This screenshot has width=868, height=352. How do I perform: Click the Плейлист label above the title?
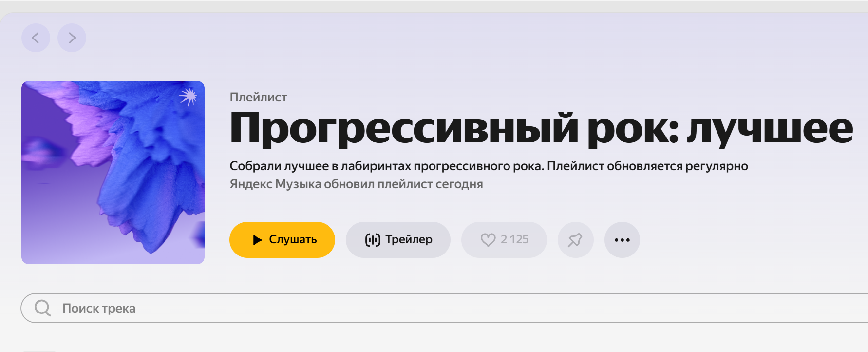(258, 97)
